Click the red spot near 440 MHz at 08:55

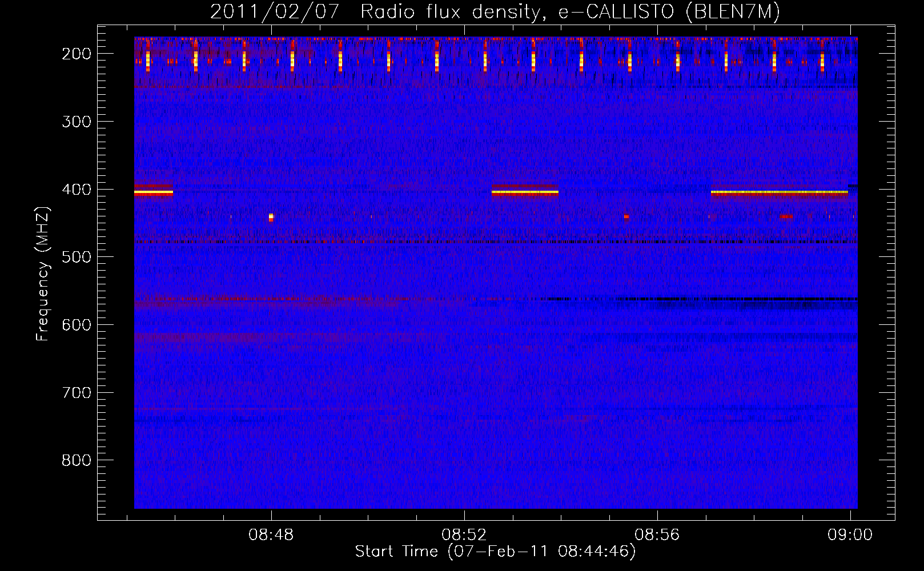click(626, 217)
